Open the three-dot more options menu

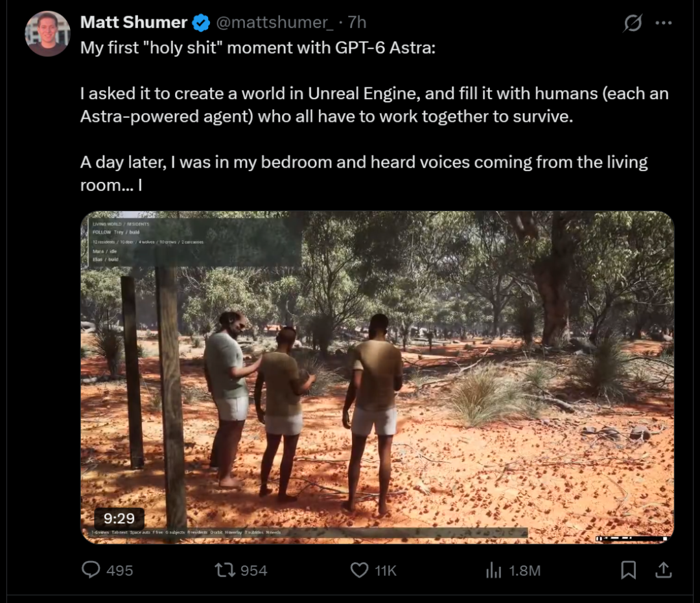pos(664,23)
